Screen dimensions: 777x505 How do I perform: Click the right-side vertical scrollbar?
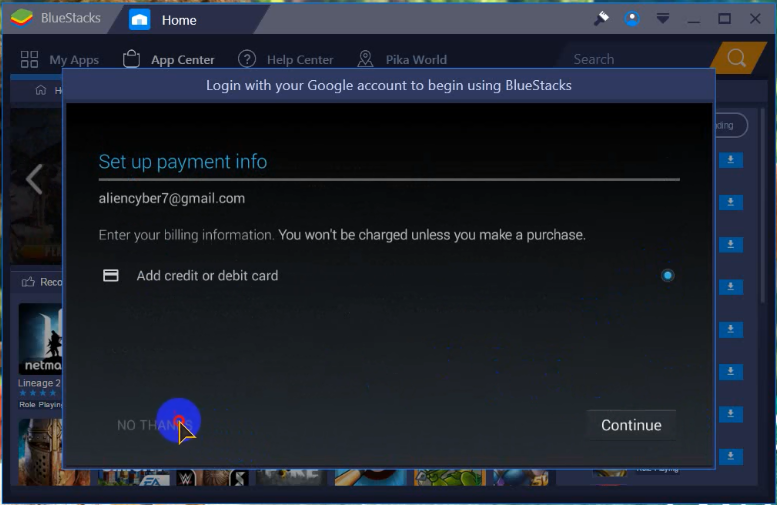pos(763,208)
